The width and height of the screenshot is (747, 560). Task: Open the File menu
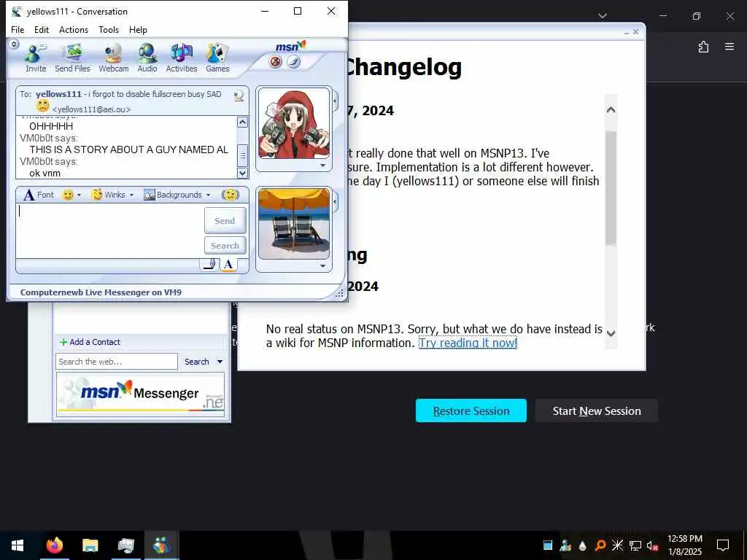pos(18,29)
